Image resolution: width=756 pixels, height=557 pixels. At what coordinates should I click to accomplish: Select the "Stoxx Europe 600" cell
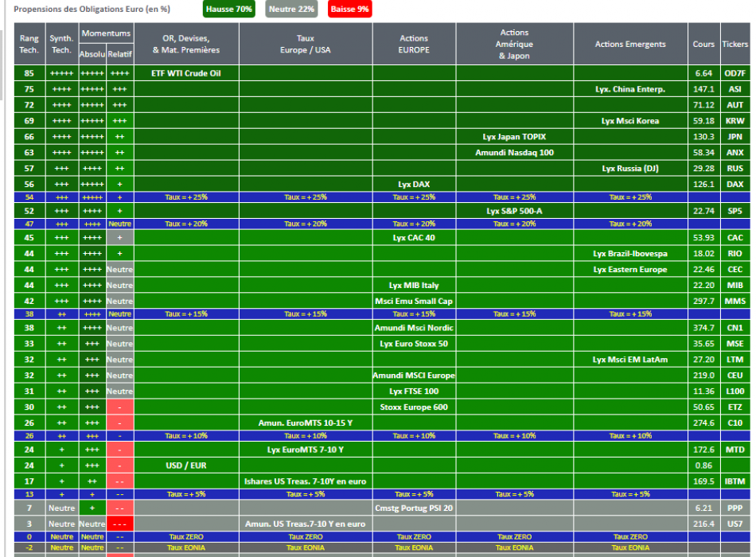pyautogui.click(x=414, y=407)
